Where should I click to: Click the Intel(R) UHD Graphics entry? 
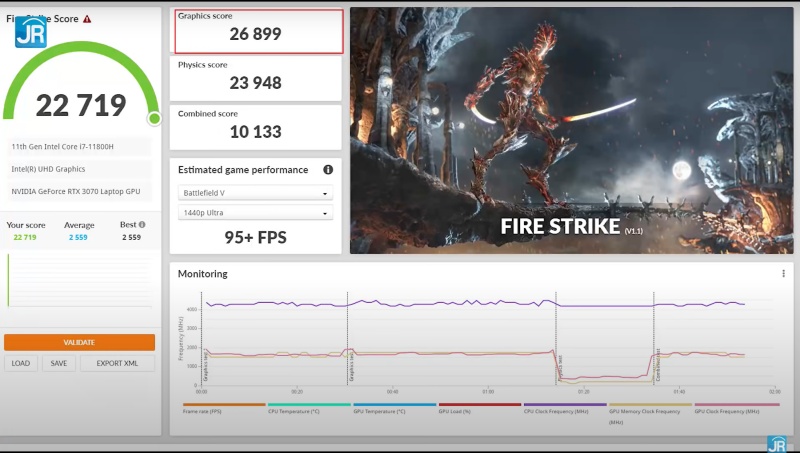tap(79, 169)
